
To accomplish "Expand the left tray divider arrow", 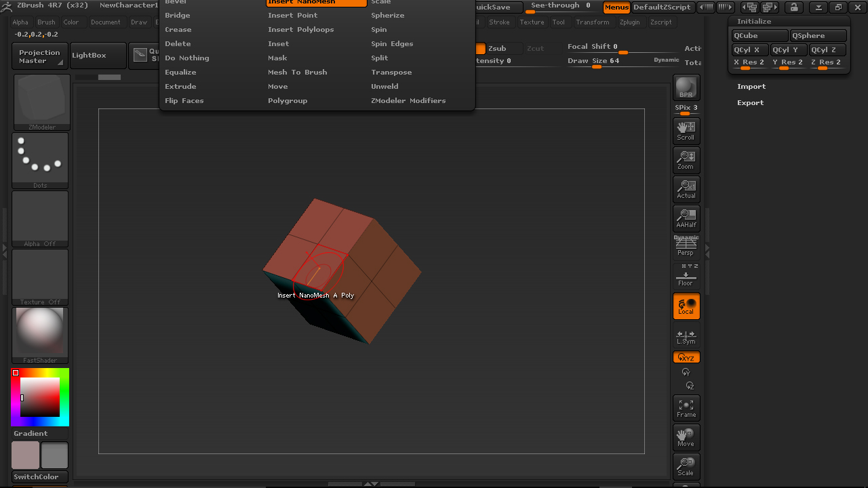I will coord(4,249).
